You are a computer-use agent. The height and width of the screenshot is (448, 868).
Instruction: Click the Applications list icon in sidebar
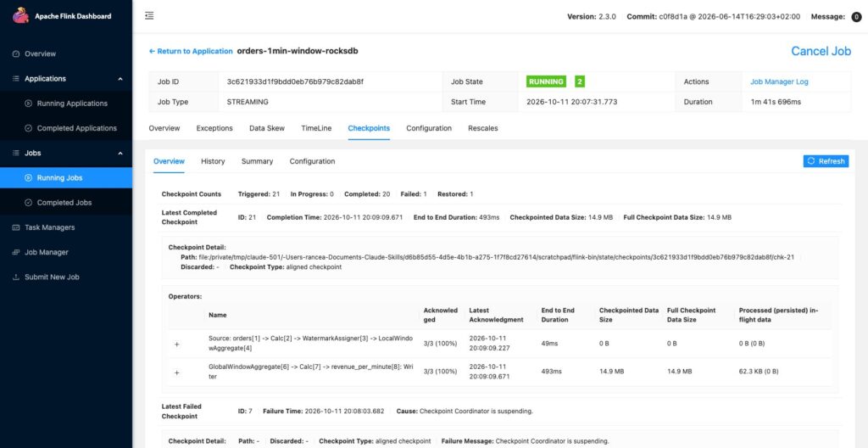(x=15, y=79)
